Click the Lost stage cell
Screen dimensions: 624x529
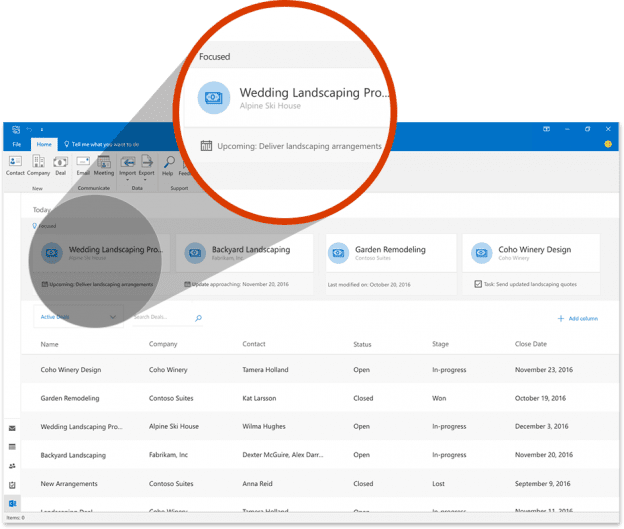tap(439, 484)
